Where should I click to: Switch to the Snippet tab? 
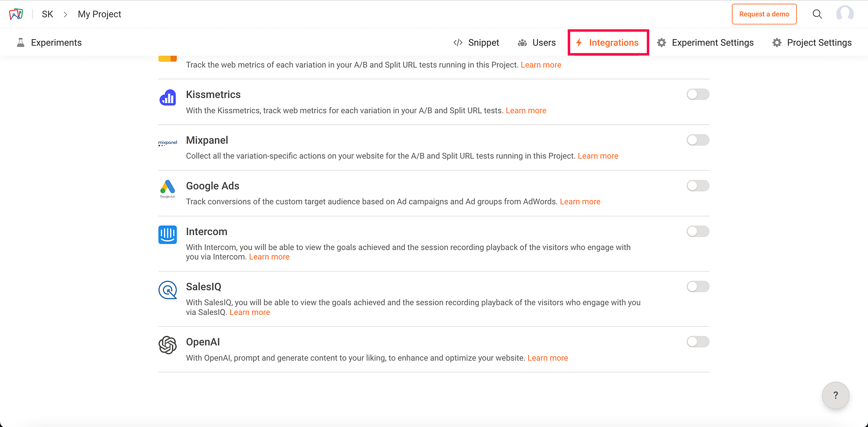coord(476,43)
